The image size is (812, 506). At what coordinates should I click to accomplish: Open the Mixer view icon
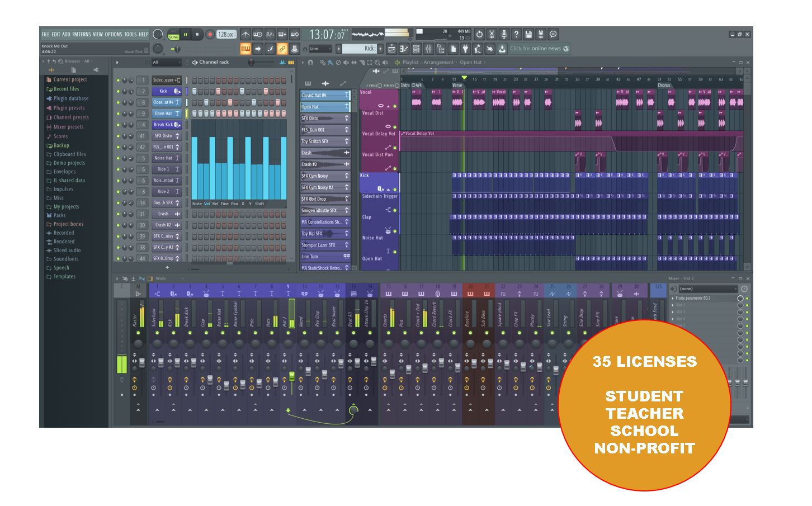pos(428,49)
